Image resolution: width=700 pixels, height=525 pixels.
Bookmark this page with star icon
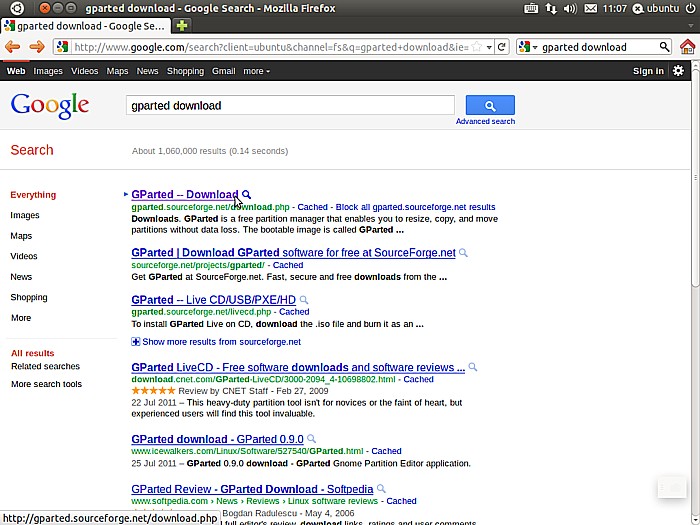coord(477,47)
